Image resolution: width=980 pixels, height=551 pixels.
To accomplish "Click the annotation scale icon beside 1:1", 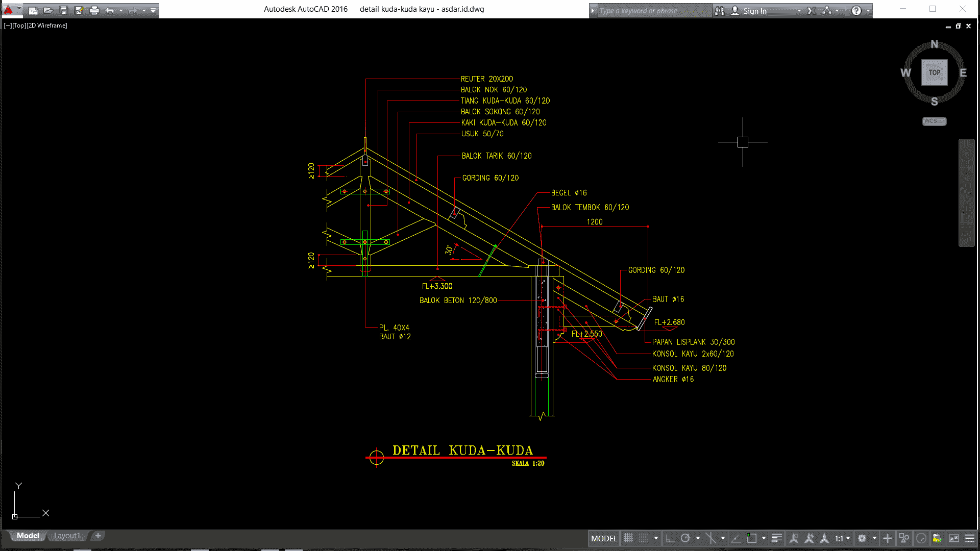I will [x=824, y=538].
